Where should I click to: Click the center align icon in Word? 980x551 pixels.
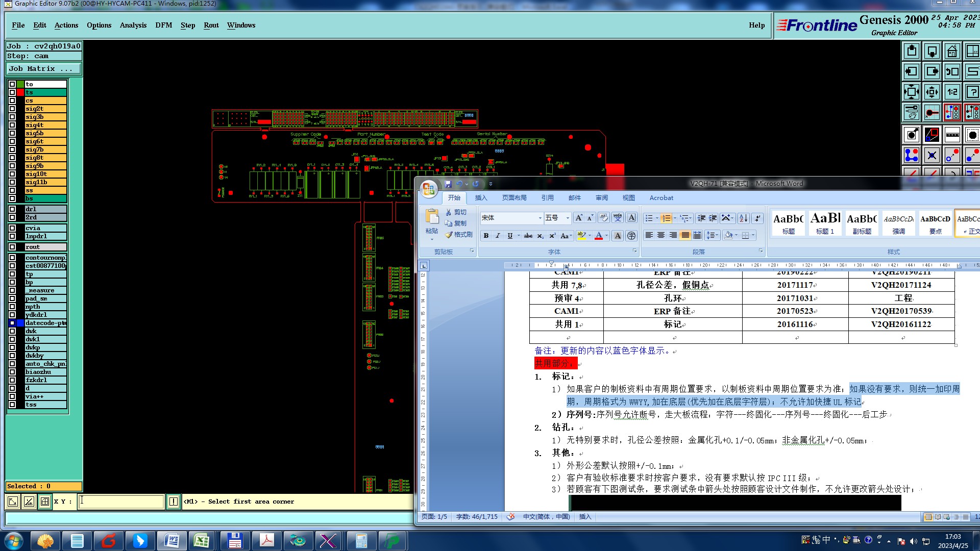(x=661, y=235)
